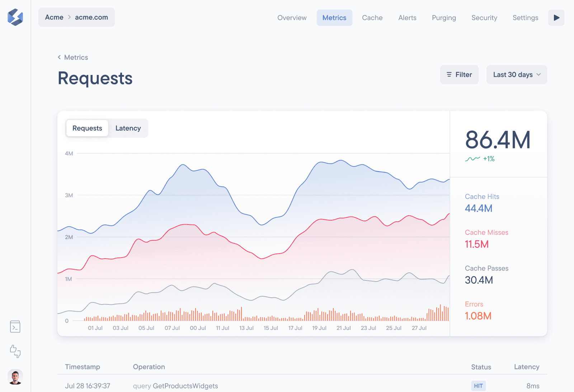The height and width of the screenshot is (392, 574).
Task: Select the acme.com service breadcrumb
Action: pyautogui.click(x=91, y=17)
